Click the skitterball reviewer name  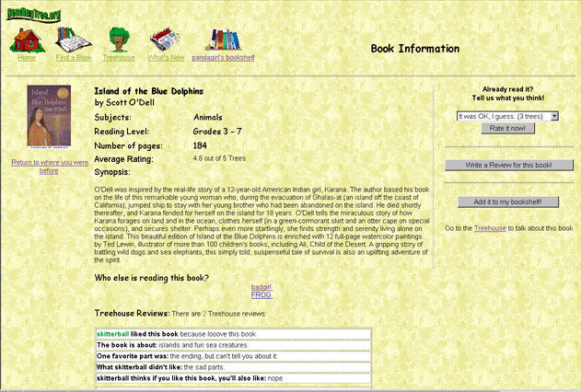[x=112, y=334]
